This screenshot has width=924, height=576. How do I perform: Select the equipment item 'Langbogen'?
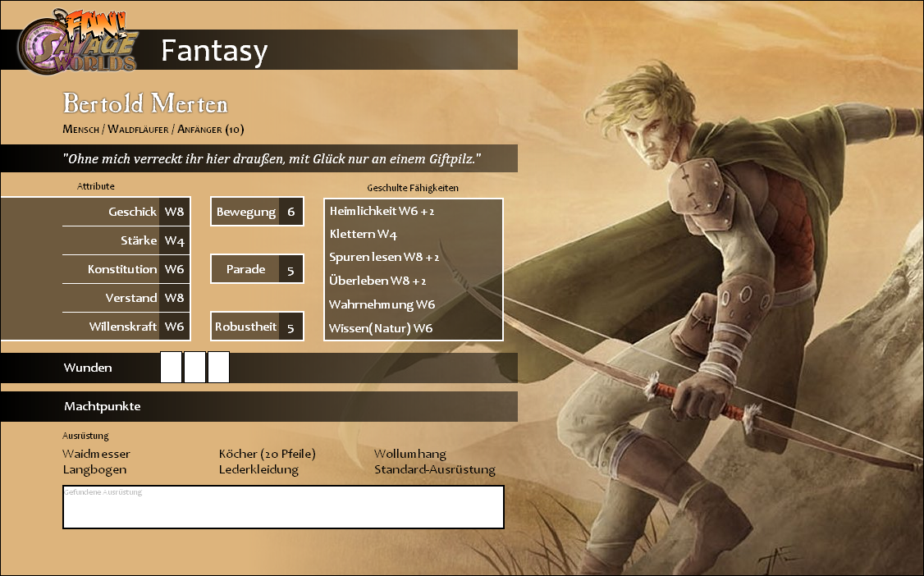coord(94,470)
